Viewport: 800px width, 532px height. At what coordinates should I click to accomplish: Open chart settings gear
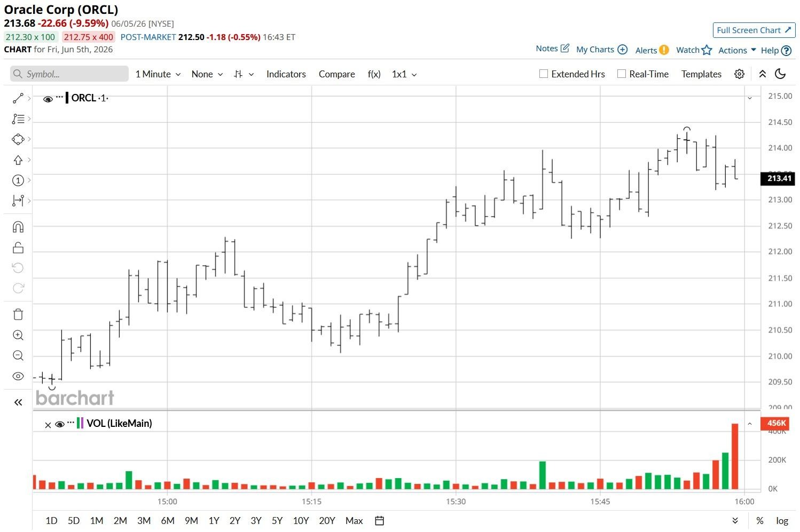coord(739,74)
